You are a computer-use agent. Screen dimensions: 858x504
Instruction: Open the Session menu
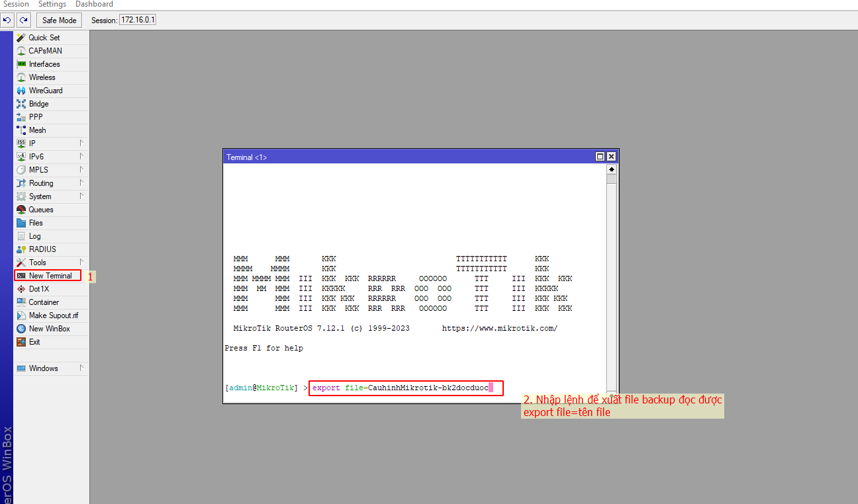(x=16, y=4)
